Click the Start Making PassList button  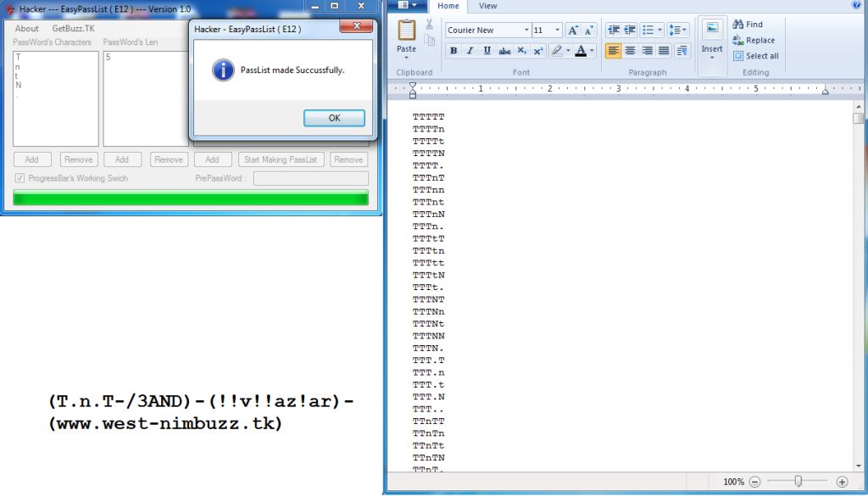click(x=281, y=159)
